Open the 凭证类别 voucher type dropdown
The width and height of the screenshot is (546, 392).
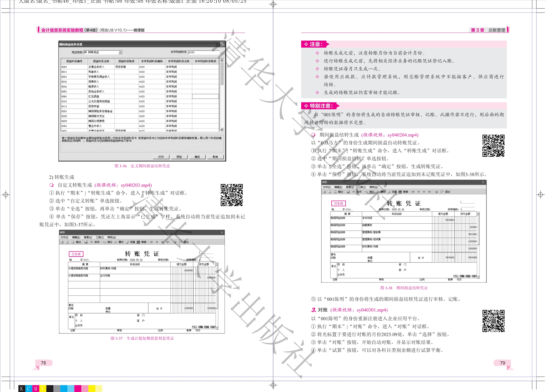click(x=120, y=52)
